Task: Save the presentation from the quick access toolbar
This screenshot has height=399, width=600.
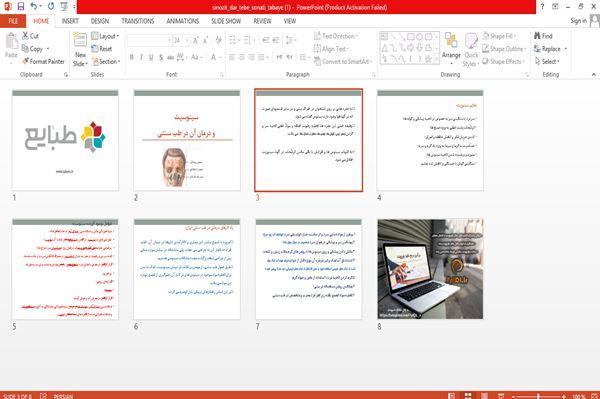Action: 21,7
